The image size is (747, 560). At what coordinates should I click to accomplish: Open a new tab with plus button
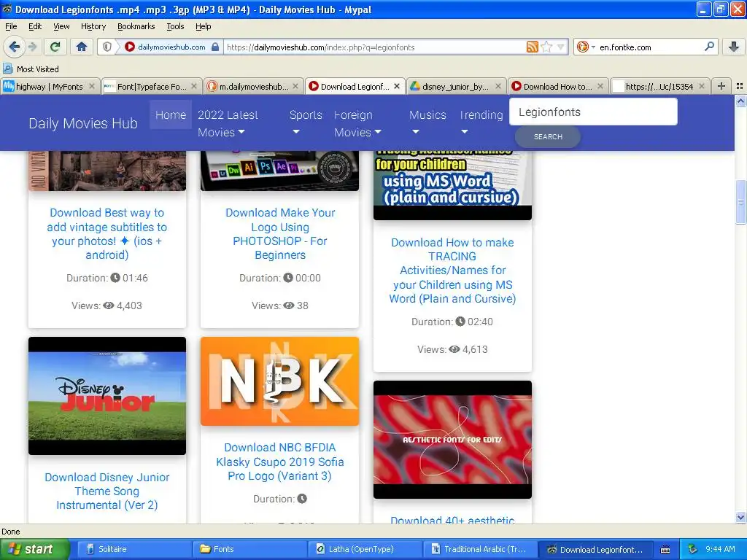coord(721,86)
